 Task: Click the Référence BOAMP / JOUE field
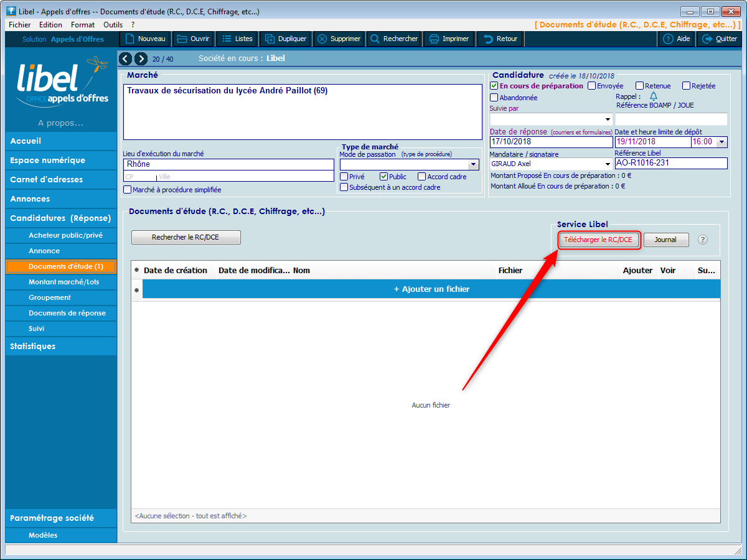[671, 119]
